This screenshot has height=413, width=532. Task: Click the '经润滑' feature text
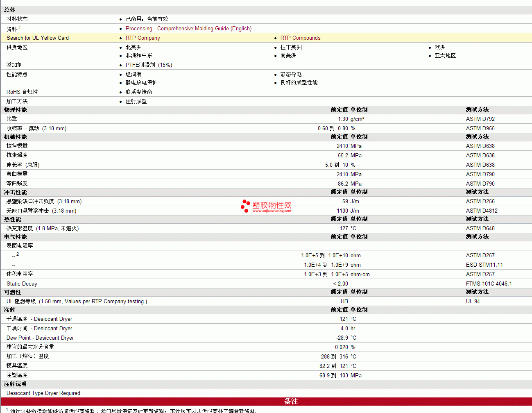coord(134,74)
